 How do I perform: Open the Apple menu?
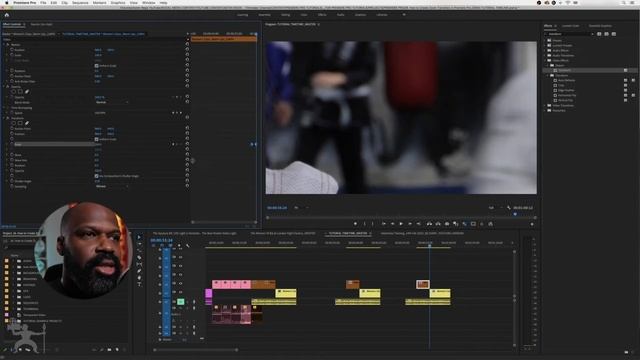pos(7,2)
